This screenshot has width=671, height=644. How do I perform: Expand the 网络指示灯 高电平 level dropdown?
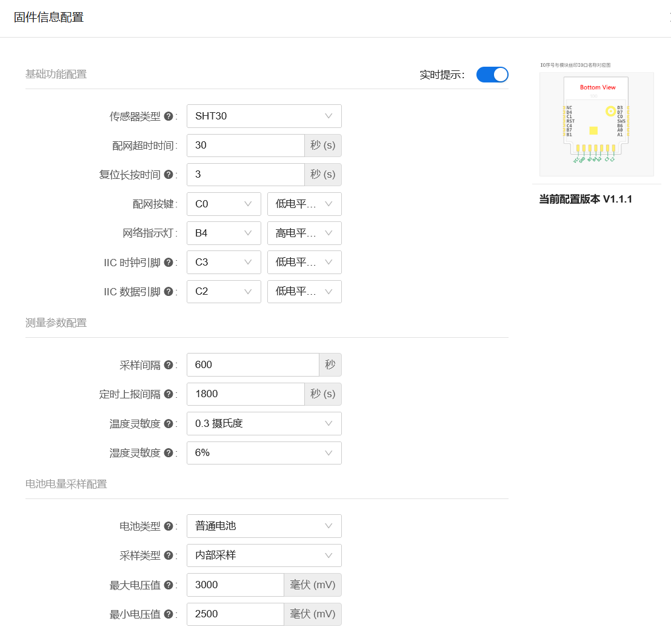304,233
